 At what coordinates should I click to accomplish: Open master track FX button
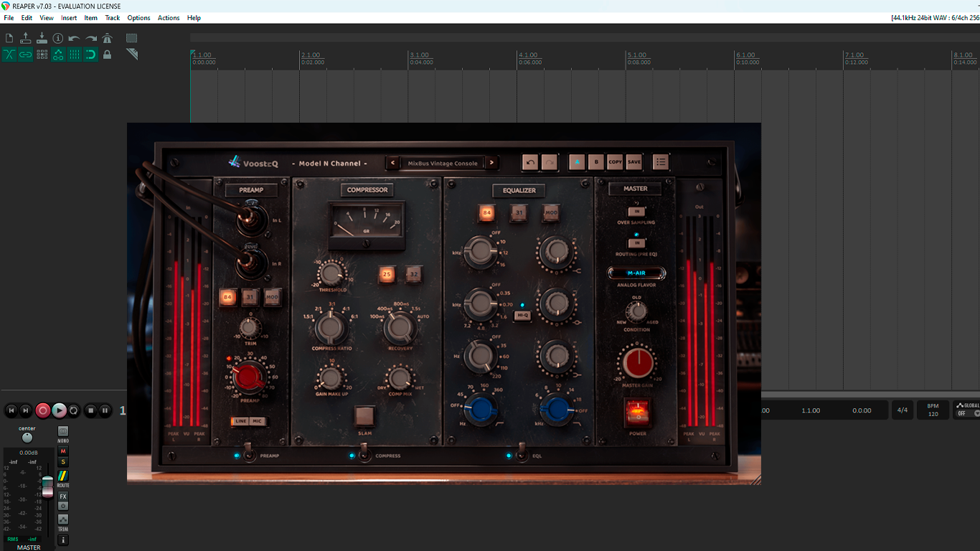point(63,496)
